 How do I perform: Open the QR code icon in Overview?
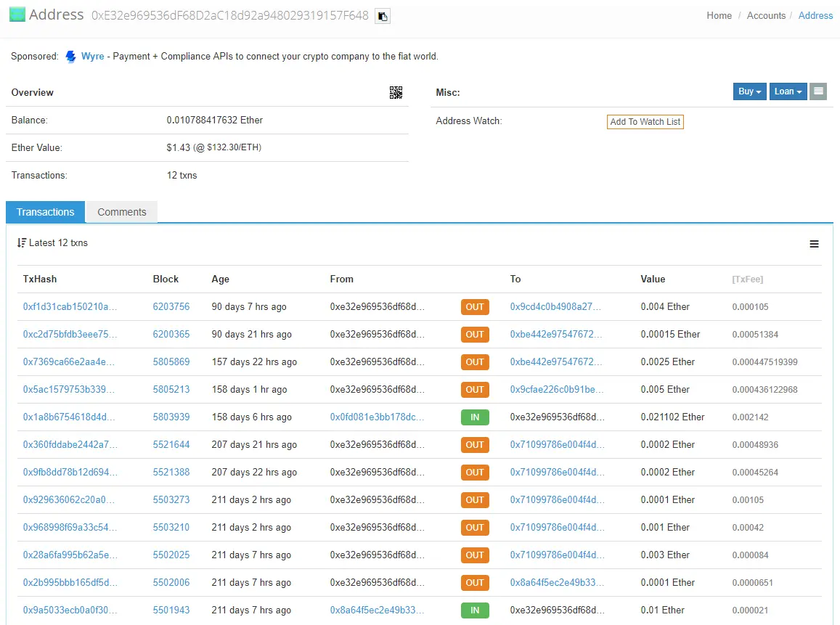396,93
